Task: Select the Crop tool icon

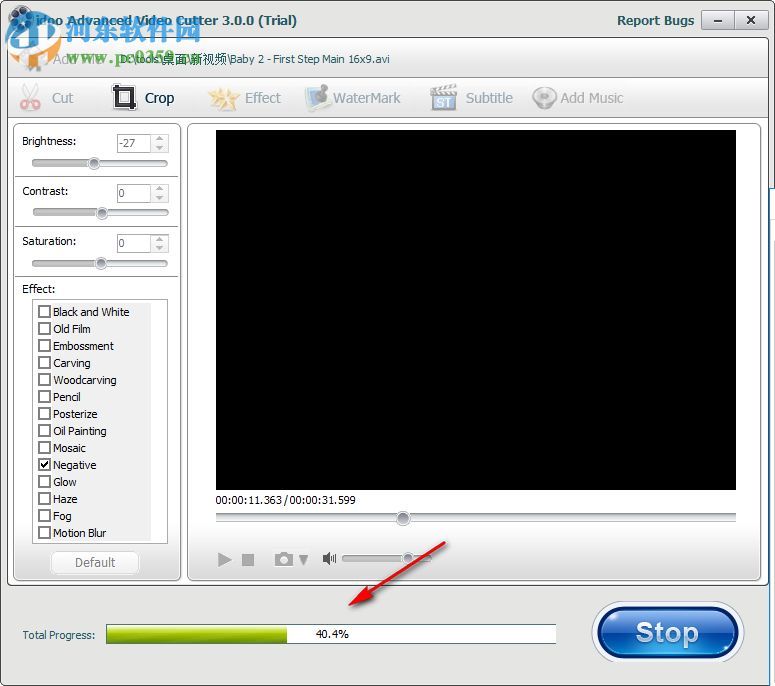Action: coord(124,97)
